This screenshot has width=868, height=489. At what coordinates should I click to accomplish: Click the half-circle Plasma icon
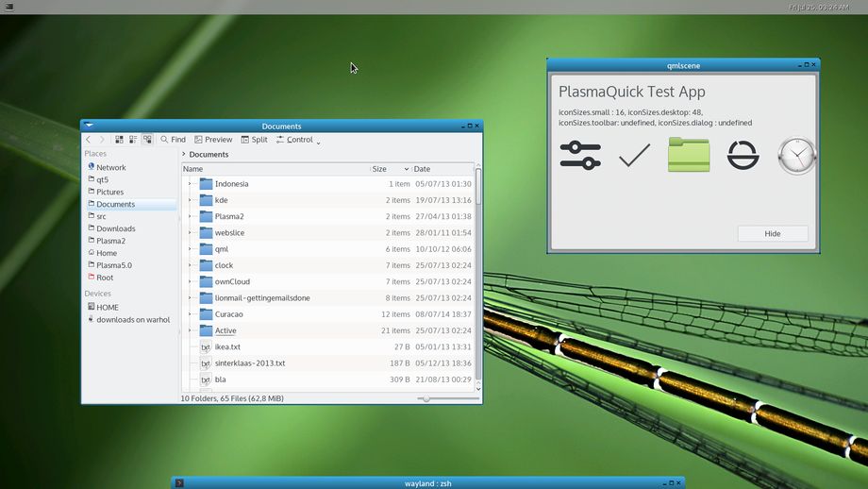(x=743, y=155)
